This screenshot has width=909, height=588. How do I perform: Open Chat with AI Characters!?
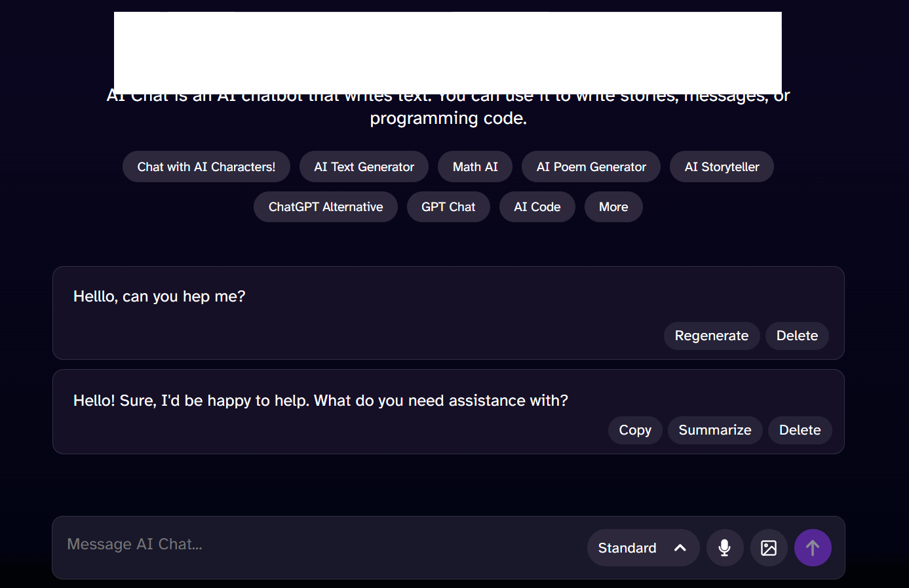tap(206, 167)
